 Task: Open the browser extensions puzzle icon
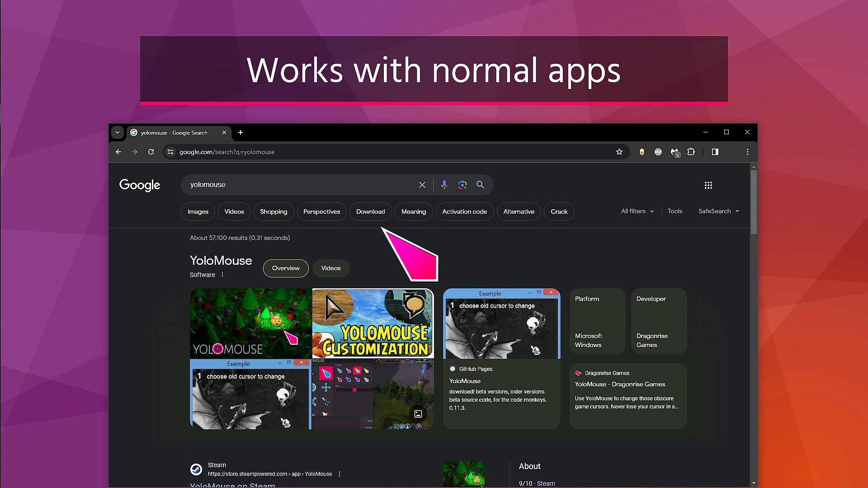pyautogui.click(x=691, y=152)
